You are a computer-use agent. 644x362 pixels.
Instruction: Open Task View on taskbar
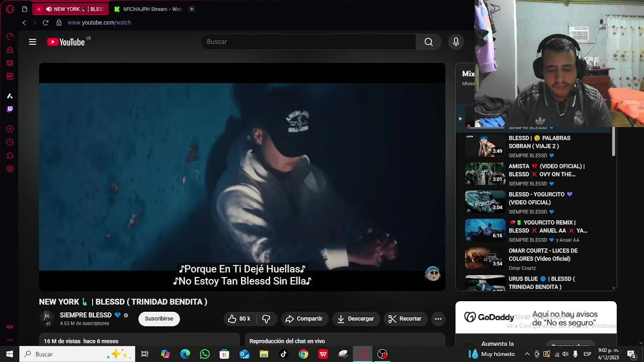tap(145, 354)
